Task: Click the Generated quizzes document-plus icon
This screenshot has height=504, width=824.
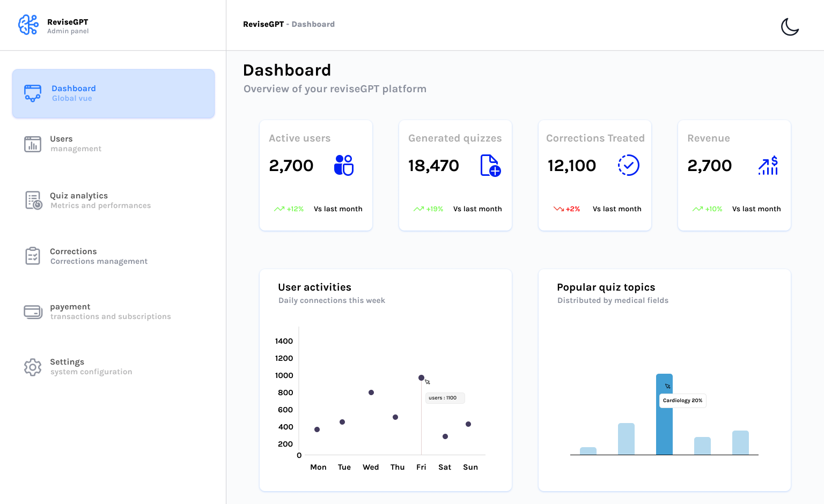Action: pyautogui.click(x=490, y=165)
